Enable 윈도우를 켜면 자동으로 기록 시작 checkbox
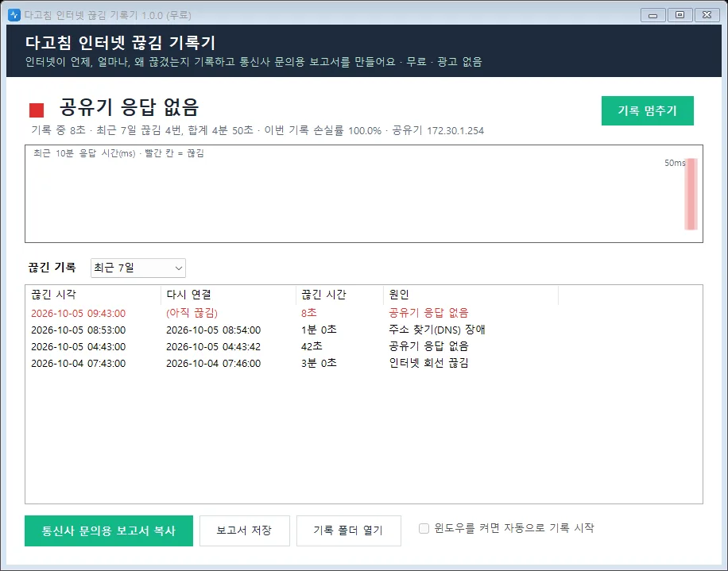 424,528
